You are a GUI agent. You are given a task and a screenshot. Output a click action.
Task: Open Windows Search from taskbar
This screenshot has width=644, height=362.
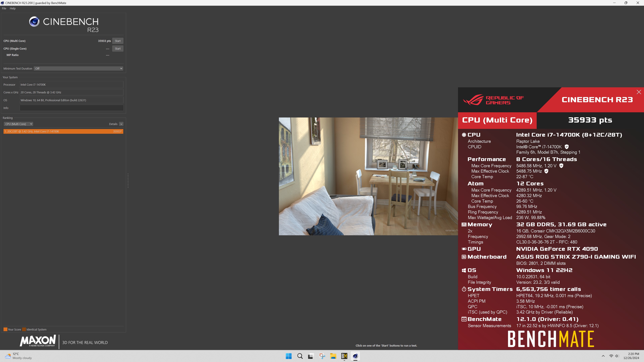(300, 356)
